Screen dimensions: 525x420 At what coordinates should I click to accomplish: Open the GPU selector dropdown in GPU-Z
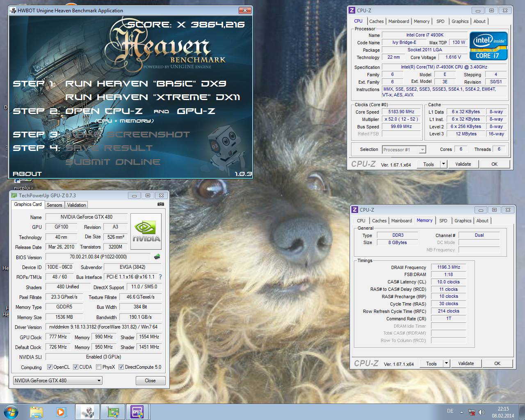(58, 381)
